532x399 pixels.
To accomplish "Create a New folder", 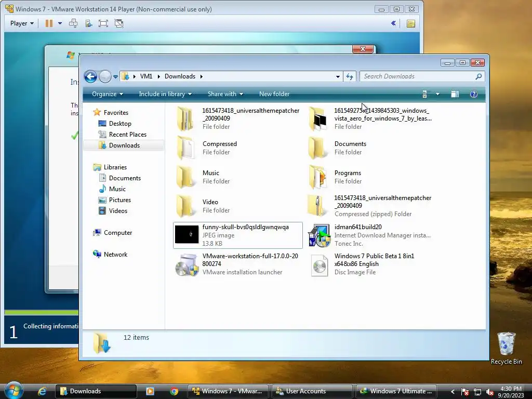I will tap(274, 94).
